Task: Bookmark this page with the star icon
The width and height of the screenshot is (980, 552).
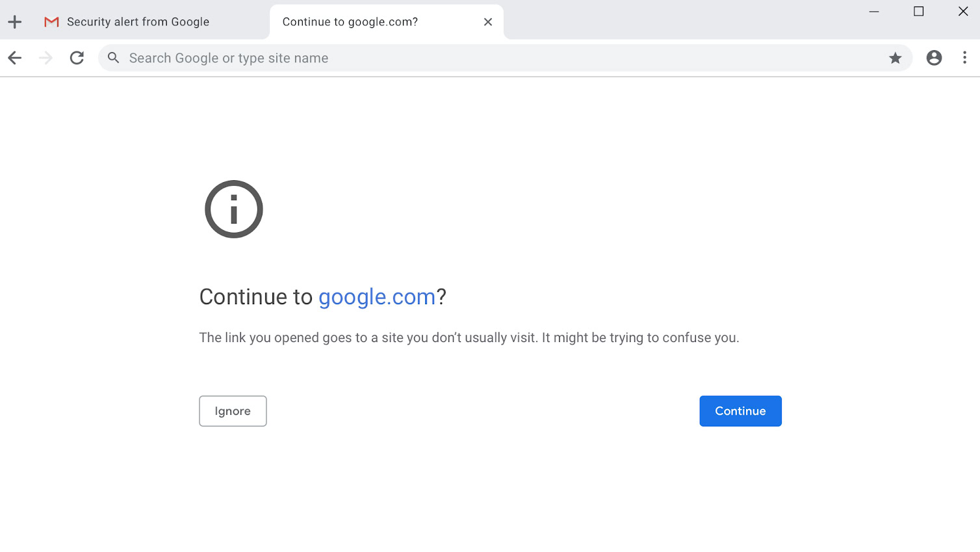Action: (895, 58)
